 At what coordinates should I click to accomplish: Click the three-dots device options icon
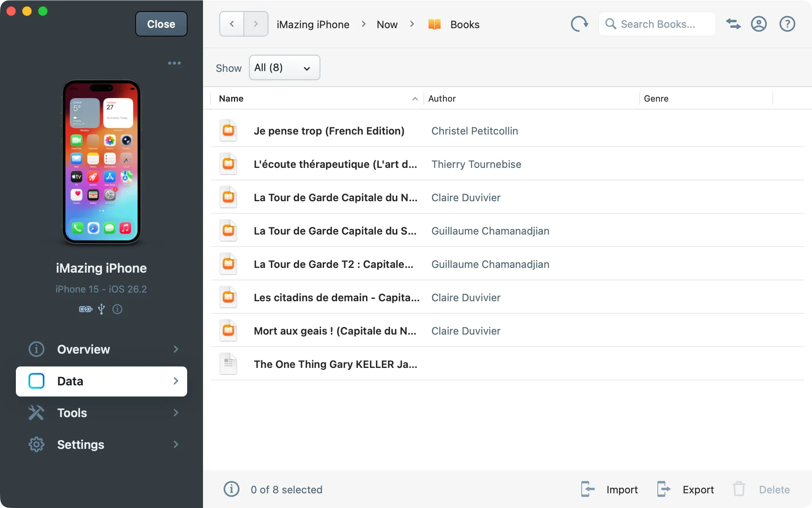coord(174,63)
